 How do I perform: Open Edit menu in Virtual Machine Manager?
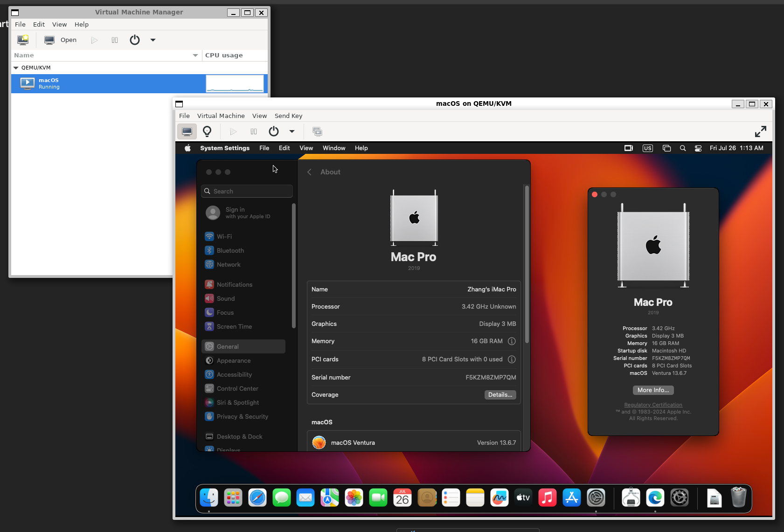[39, 24]
